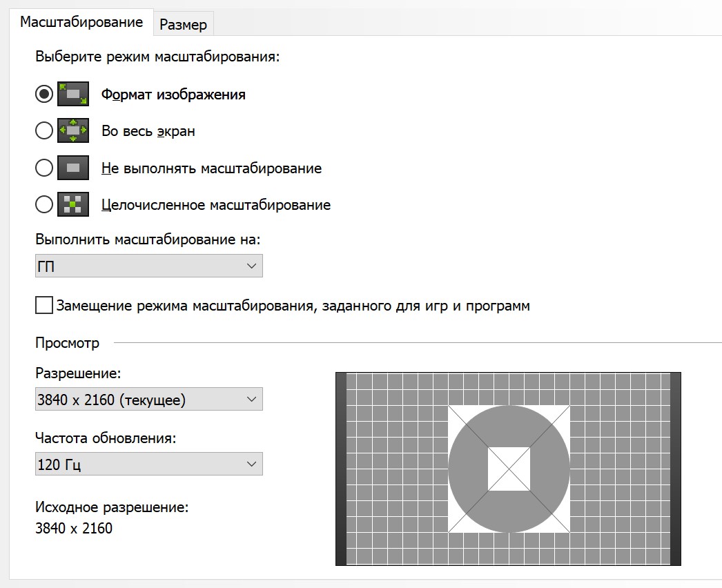Tick the Замещение режима масштабирования checkbox
This screenshot has width=722, height=588.
(44, 305)
